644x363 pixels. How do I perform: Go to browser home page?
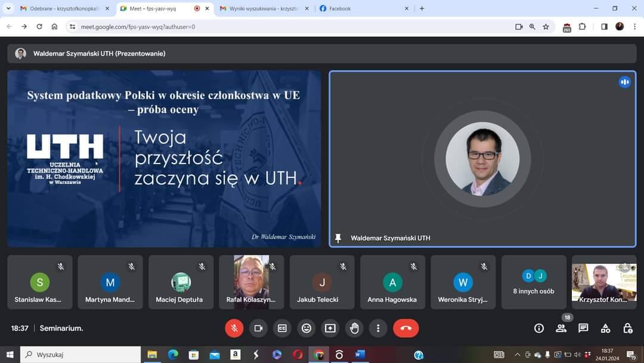point(55,27)
